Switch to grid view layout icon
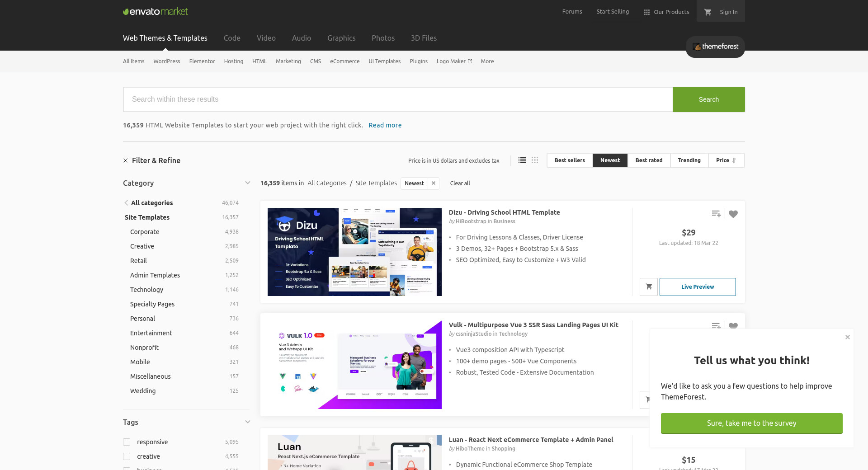The image size is (868, 470). [535, 160]
